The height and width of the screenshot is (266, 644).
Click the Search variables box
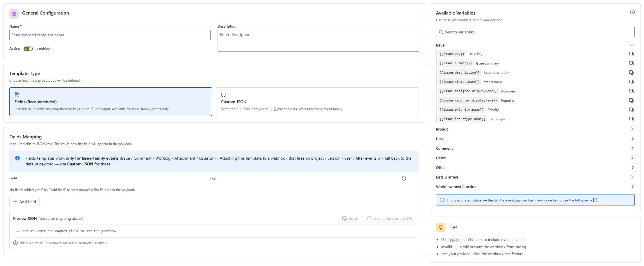(535, 32)
